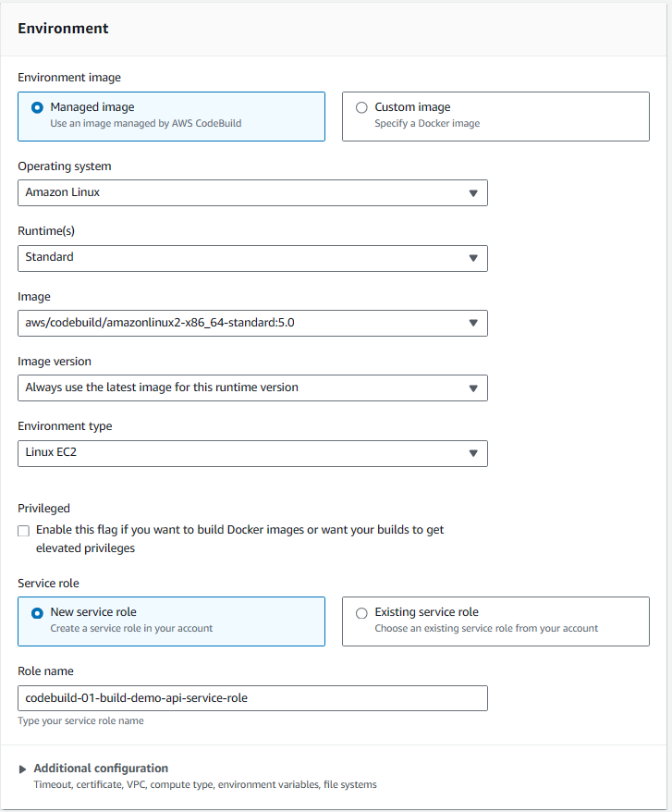
Task: Open the Runtime(s) dropdown showing Standard
Action: (x=252, y=258)
